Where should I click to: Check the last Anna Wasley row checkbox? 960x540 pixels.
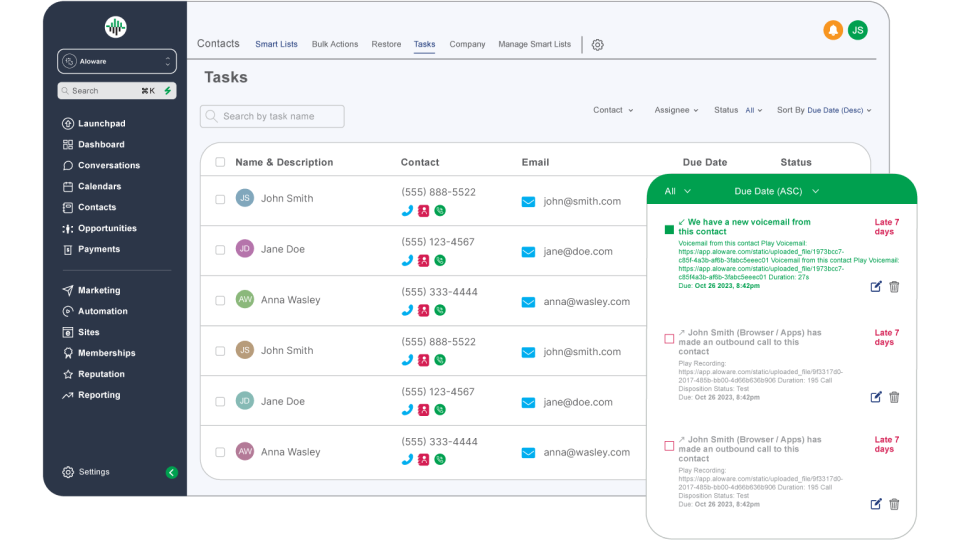[220, 452]
